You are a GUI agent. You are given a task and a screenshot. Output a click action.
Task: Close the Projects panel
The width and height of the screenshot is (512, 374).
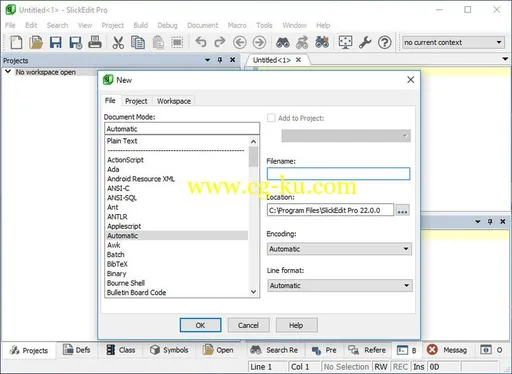pos(233,60)
